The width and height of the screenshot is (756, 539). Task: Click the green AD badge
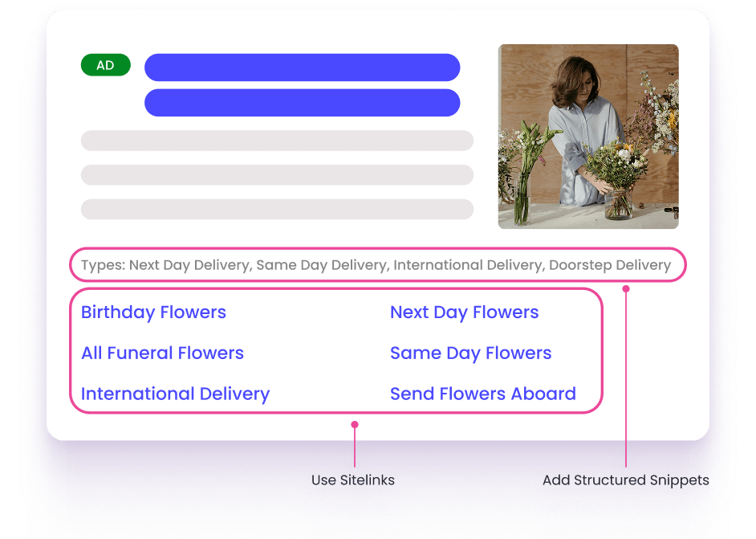click(x=105, y=66)
